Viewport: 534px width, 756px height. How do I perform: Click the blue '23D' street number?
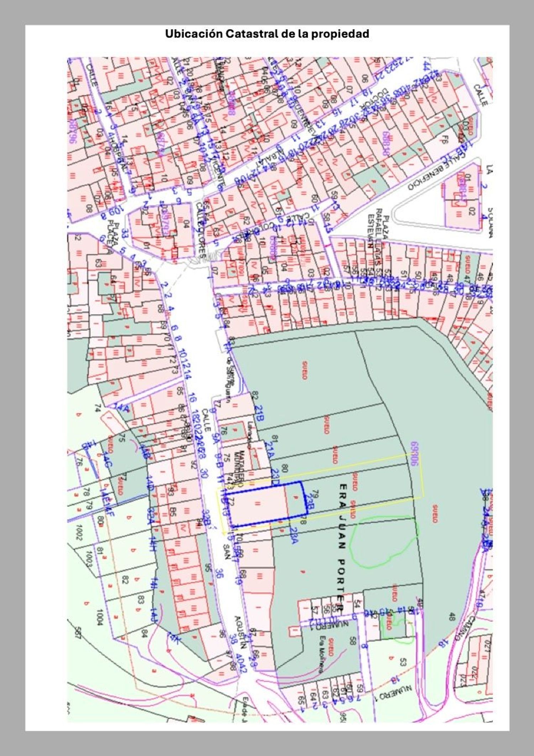pyautogui.click(x=275, y=476)
